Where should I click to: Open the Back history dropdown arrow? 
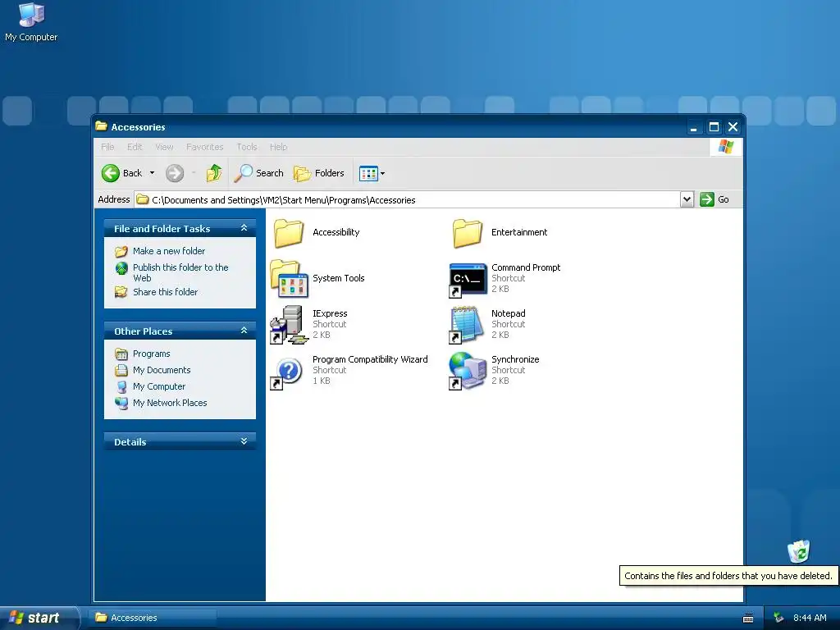(152, 173)
